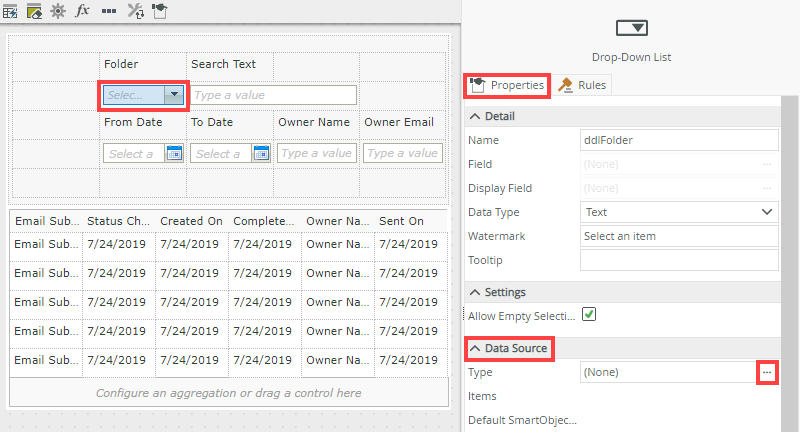
Task: Click the Display Field (None) value box
Action: 679,188
